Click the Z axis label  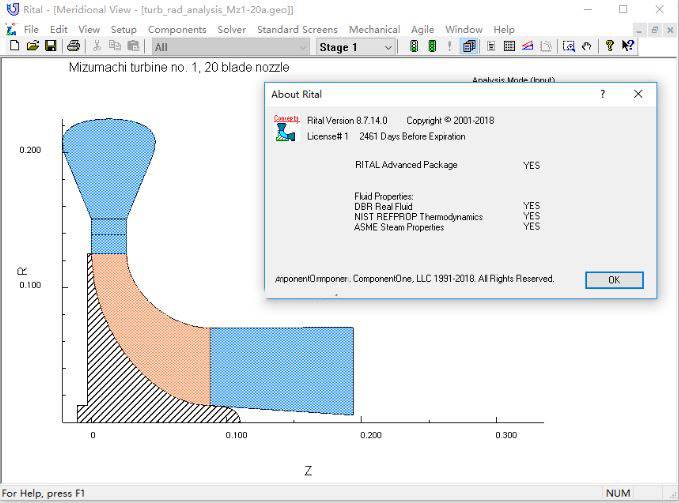[308, 471]
